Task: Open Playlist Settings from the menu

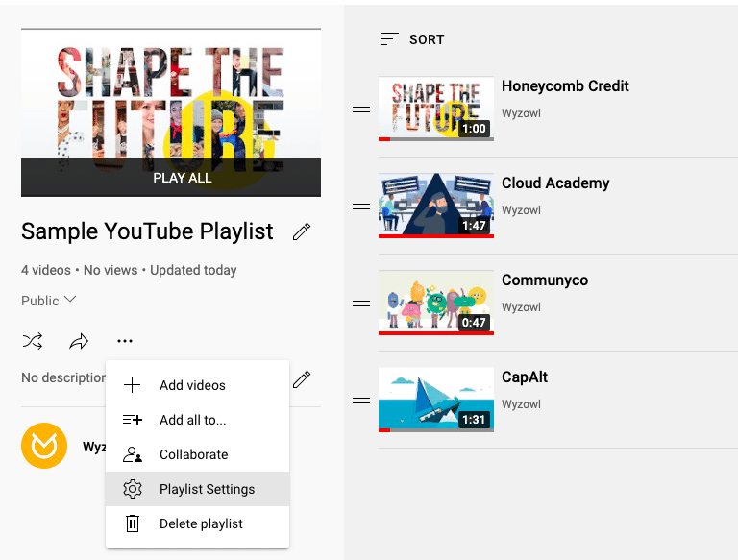Action: 198,489
